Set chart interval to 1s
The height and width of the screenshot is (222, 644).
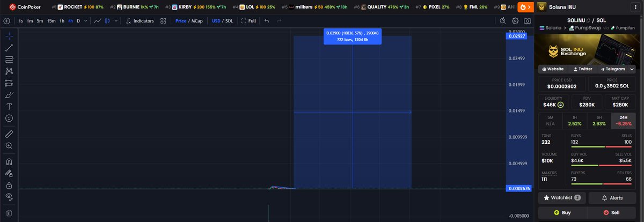[21, 21]
